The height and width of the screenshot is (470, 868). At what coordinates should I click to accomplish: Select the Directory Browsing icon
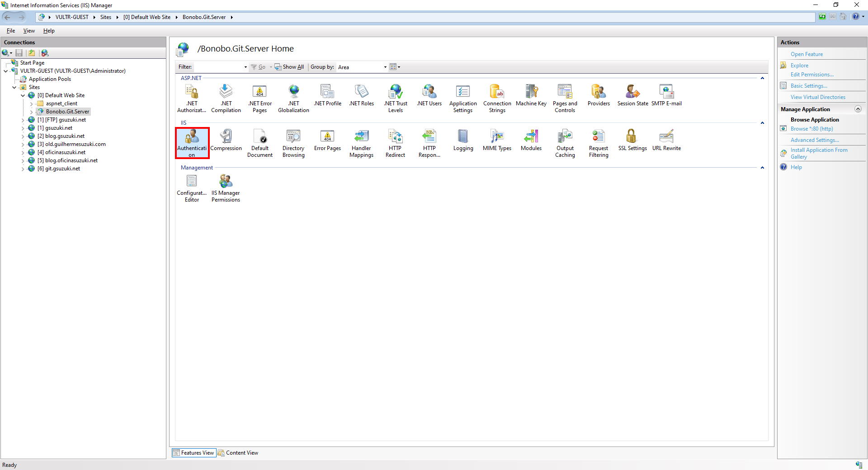pyautogui.click(x=293, y=143)
